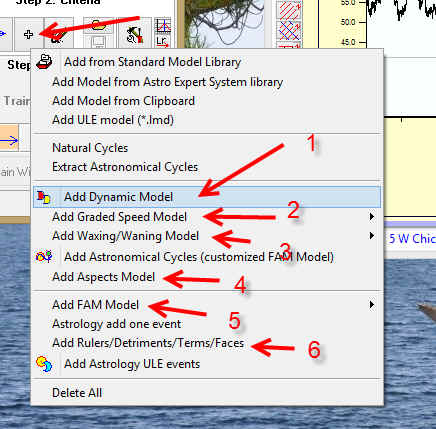Expand the Add Graded Speed Model submenu arrow

(372, 217)
